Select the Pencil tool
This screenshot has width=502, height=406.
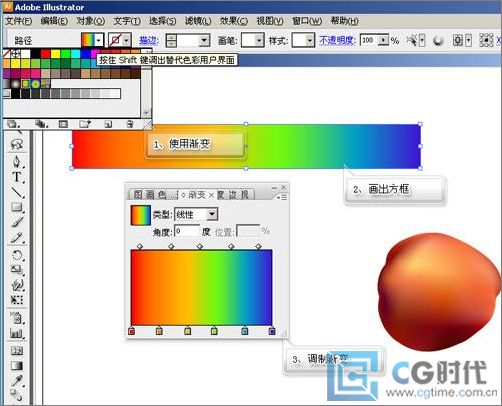[17, 237]
